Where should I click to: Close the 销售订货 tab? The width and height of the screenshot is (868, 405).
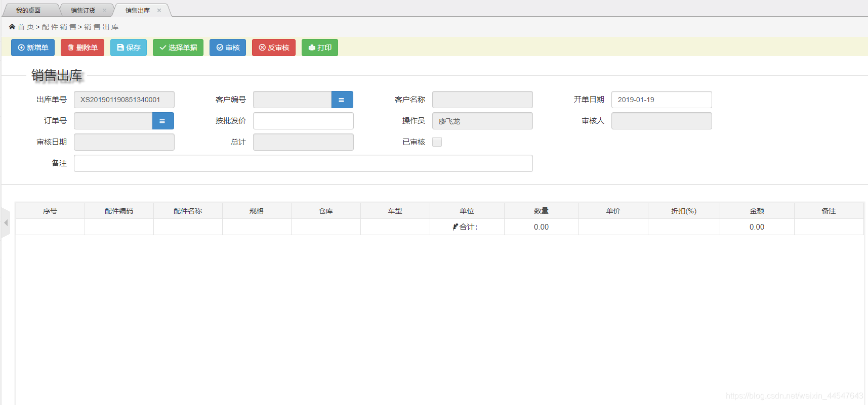[104, 10]
